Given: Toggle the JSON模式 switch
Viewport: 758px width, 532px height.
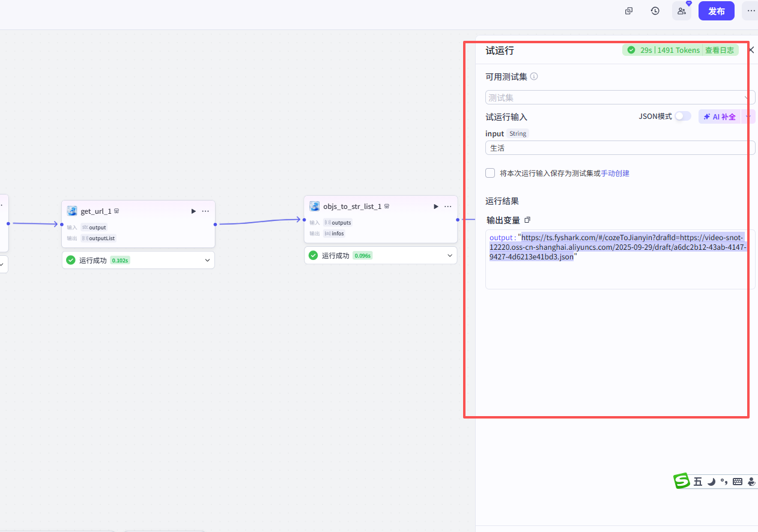Looking at the screenshot, I should tap(683, 116).
